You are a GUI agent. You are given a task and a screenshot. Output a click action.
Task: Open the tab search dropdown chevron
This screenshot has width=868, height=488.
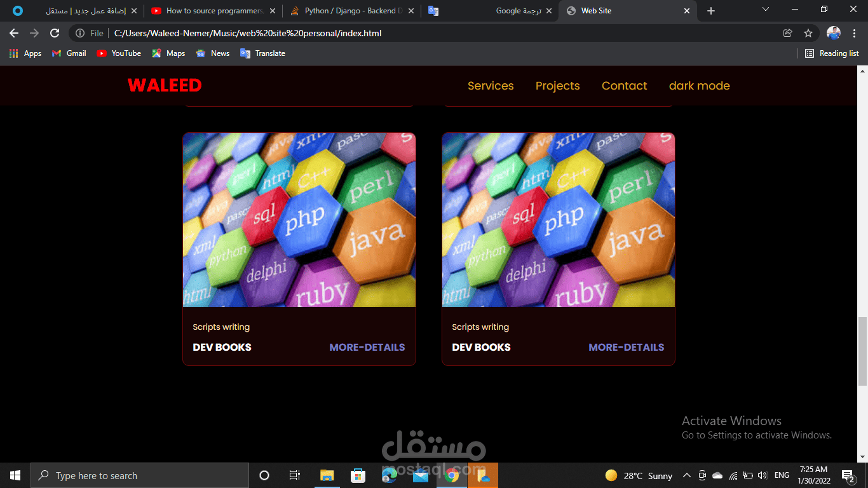(x=766, y=10)
